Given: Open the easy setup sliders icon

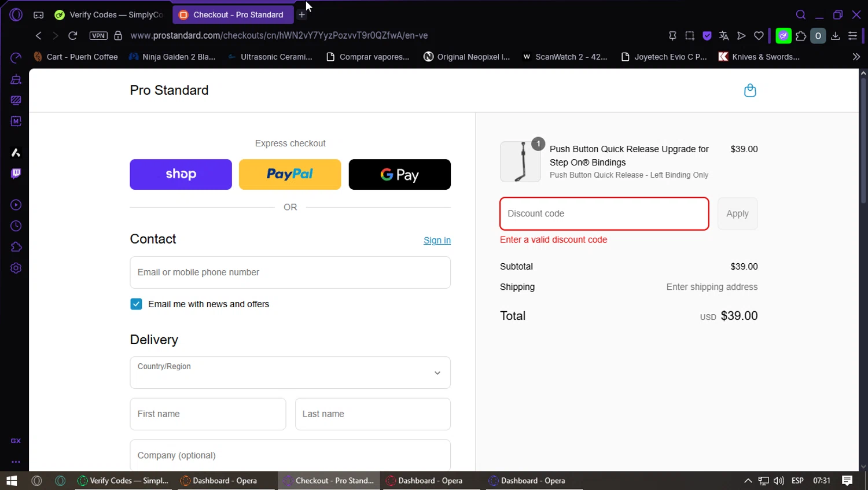Looking at the screenshot, I should tap(852, 36).
